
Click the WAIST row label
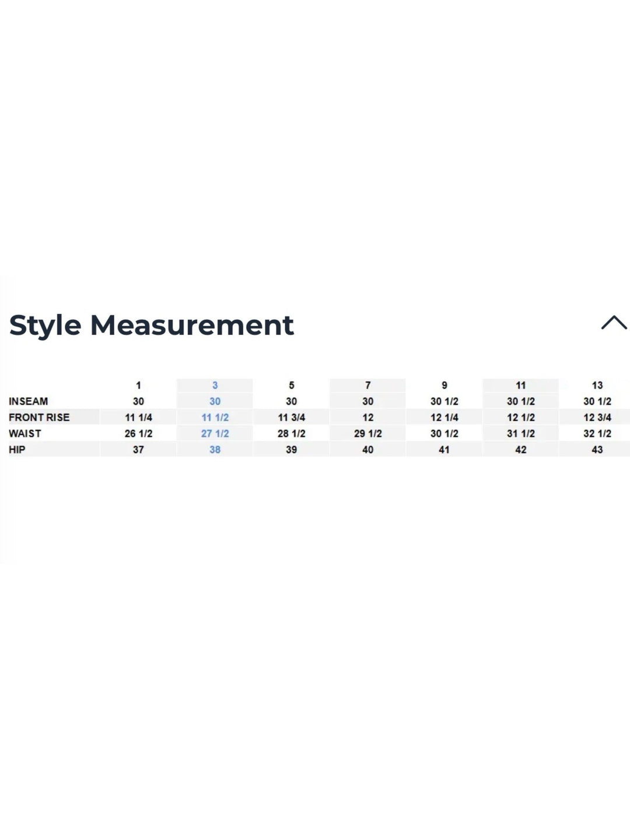tap(25, 433)
